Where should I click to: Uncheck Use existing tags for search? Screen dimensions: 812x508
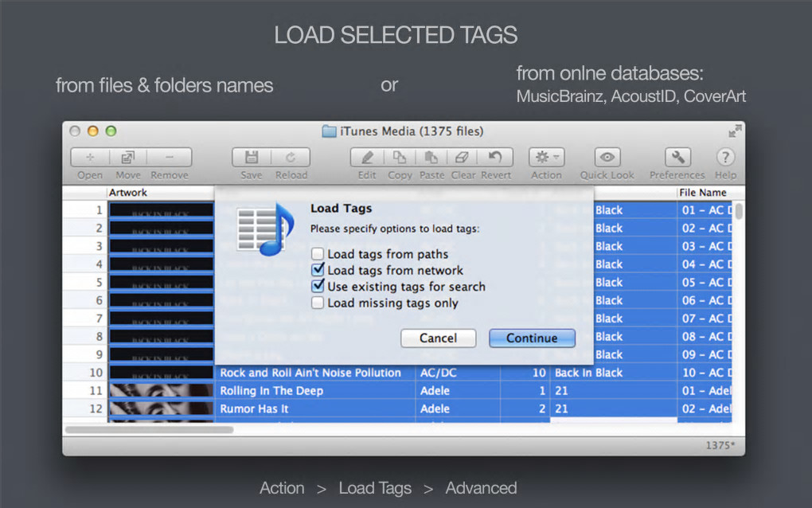pyautogui.click(x=318, y=287)
